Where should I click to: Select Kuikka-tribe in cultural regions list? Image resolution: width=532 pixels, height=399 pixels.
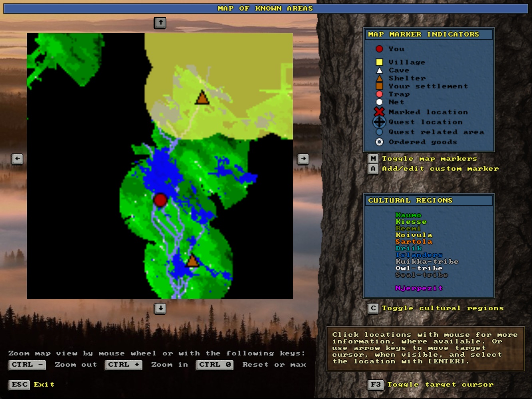coord(427,262)
